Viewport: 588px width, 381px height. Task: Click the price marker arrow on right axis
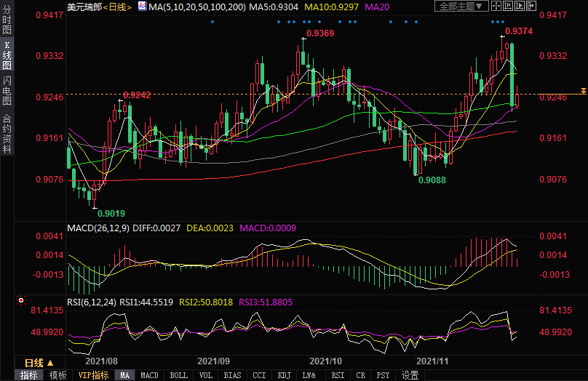coord(583,91)
